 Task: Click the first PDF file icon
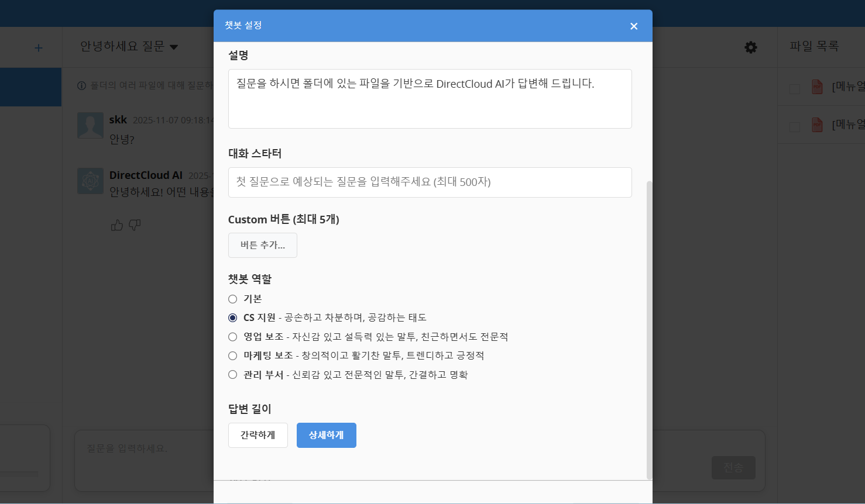(817, 87)
